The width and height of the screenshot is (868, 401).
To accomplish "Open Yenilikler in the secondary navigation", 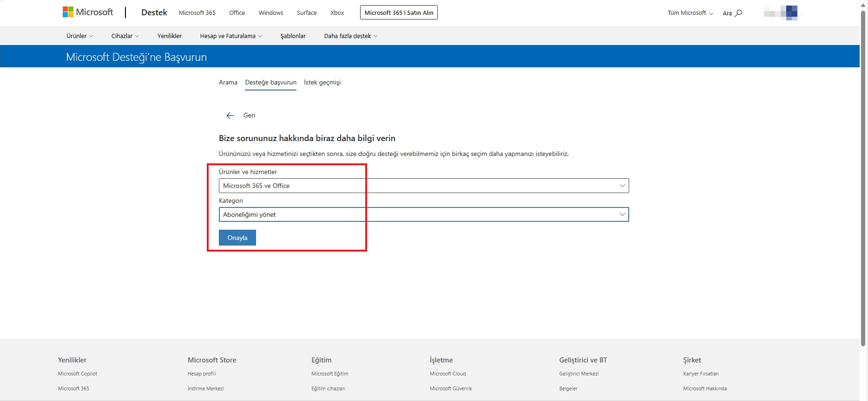I will pos(170,36).
